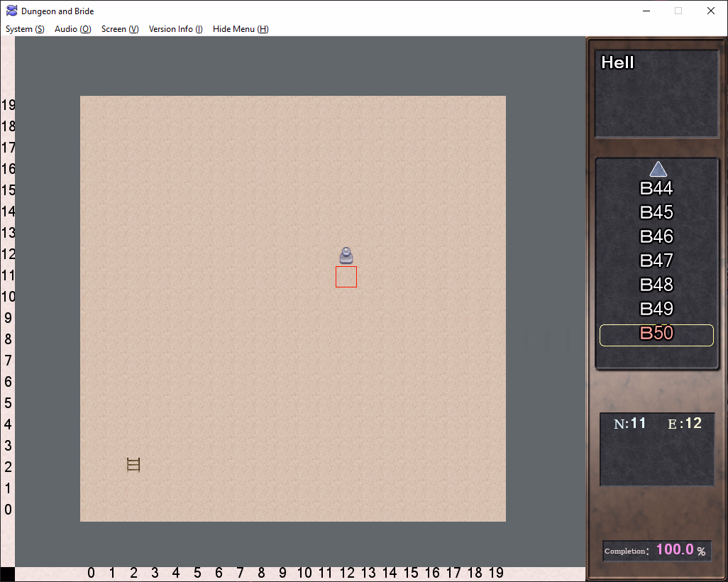Click the ladder icon on the map
The image size is (728, 582).
(x=133, y=465)
